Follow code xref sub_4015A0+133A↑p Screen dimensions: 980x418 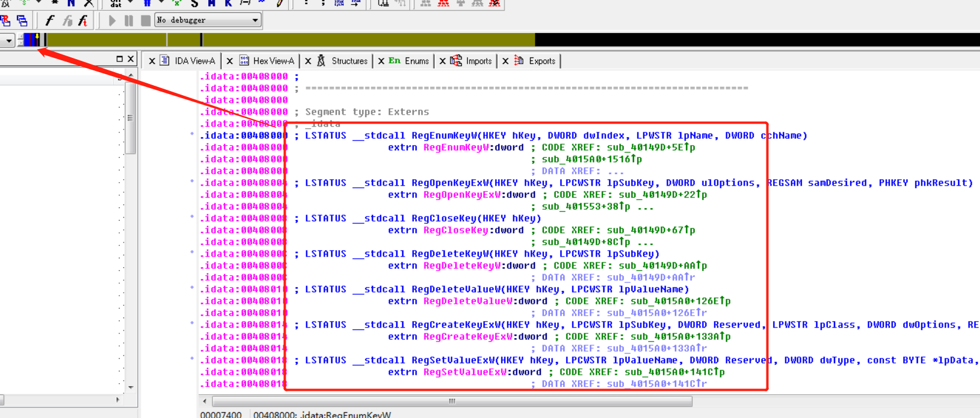coord(681,336)
